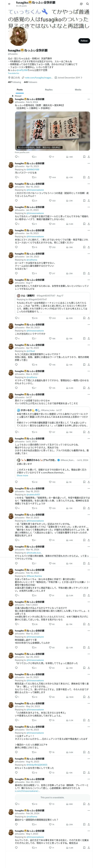98x868 pixels.
Task: Like the Apr 15, 2023 post
Action: coord(50,177)
